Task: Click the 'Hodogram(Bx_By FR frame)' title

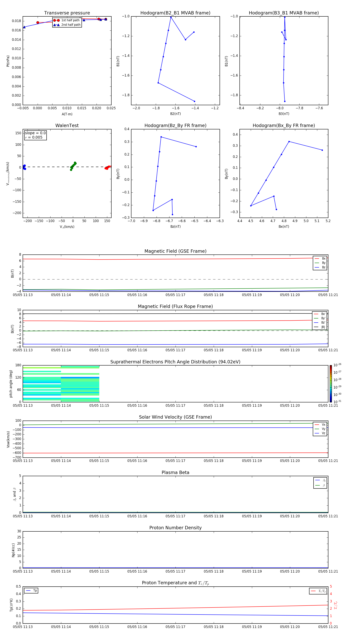Action: coord(284,125)
